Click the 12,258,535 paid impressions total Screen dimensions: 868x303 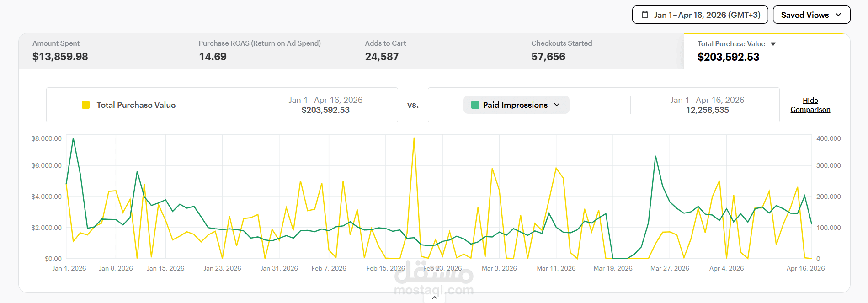[x=707, y=110]
